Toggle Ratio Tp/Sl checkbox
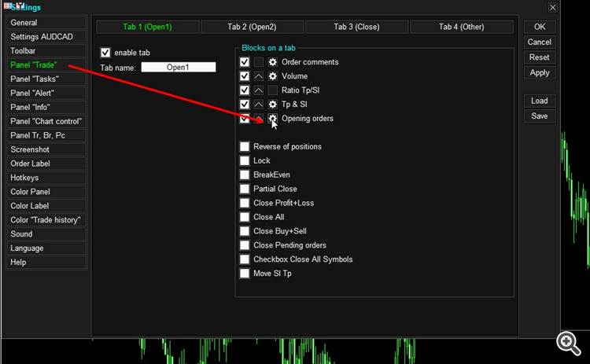590x364 pixels. [x=245, y=90]
